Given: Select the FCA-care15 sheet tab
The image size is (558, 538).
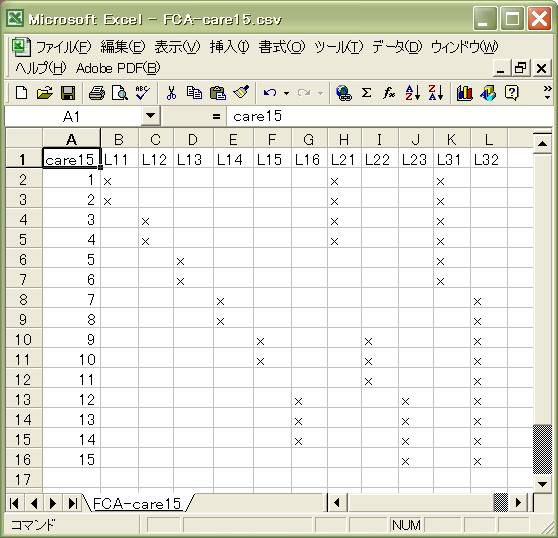Looking at the screenshot, I should coord(137,503).
